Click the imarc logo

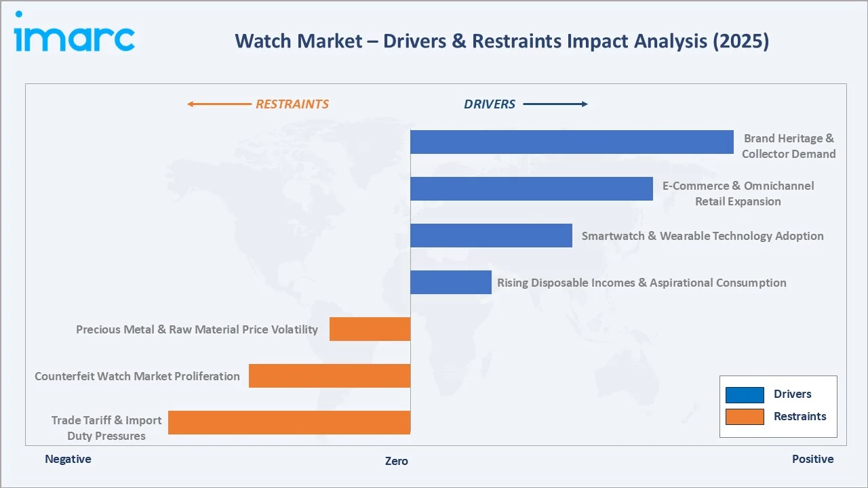[x=75, y=32]
